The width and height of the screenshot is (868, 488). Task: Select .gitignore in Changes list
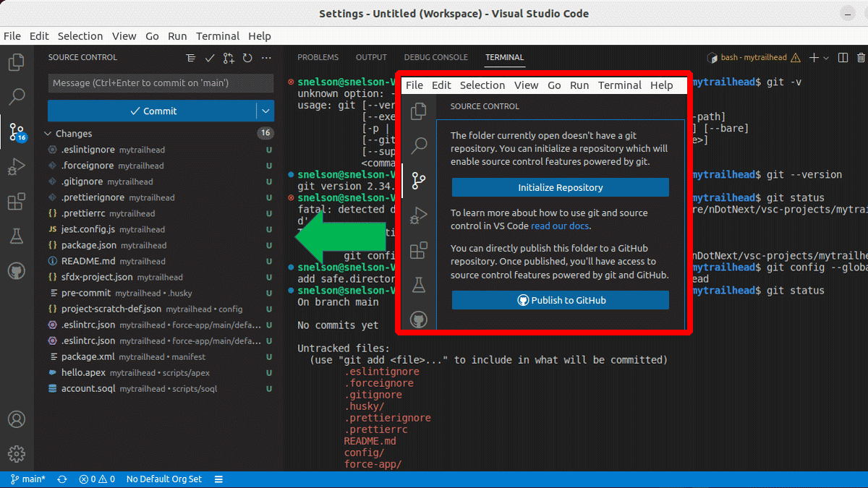[158, 181]
